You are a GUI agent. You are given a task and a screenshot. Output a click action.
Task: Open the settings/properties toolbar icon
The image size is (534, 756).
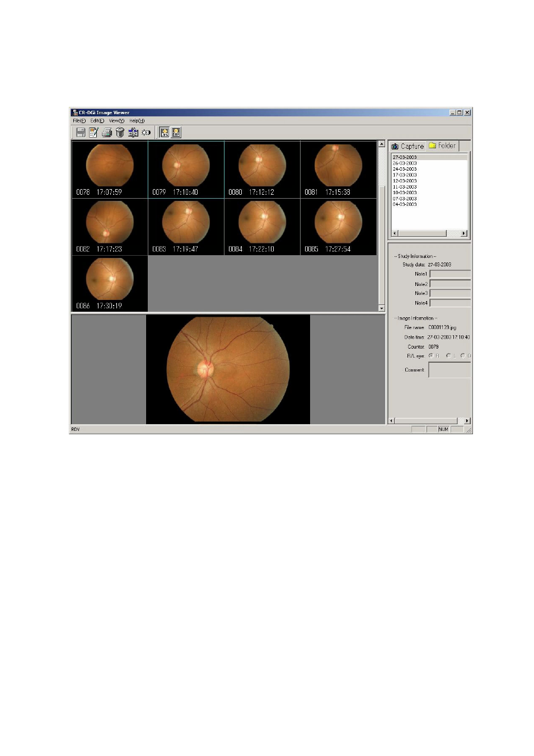coord(133,133)
